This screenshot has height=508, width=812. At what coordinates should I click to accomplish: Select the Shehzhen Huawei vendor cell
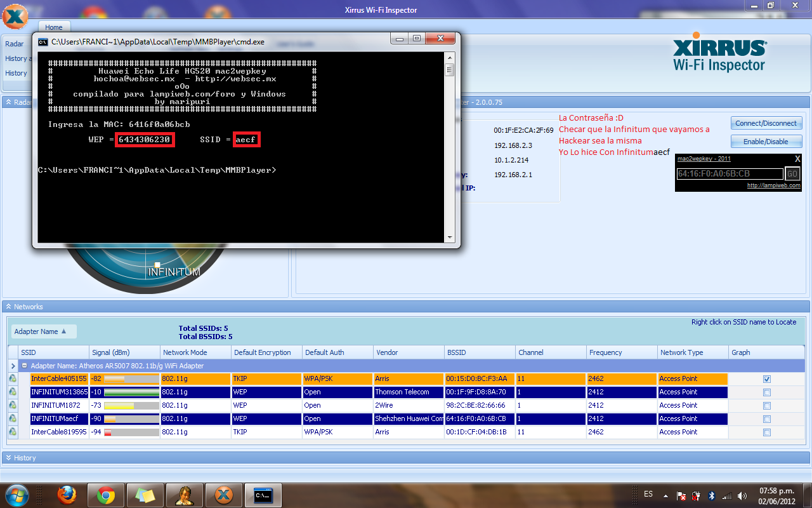coord(409,419)
